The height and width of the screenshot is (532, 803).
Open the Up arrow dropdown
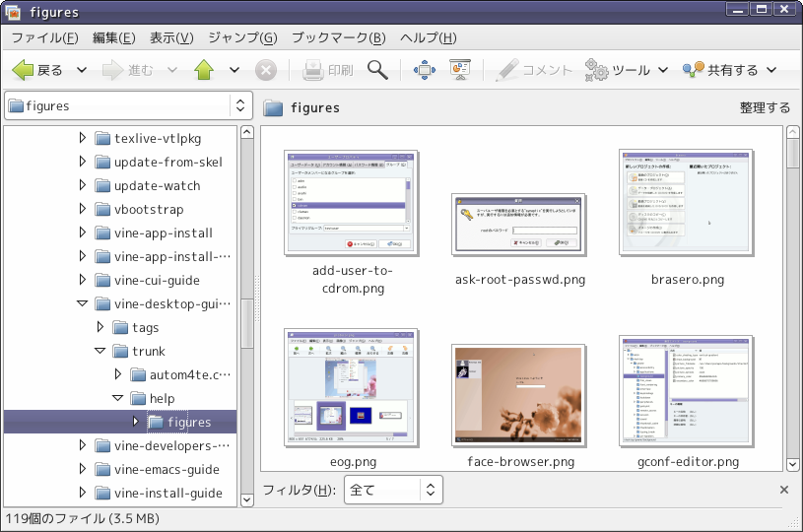pyautogui.click(x=234, y=70)
